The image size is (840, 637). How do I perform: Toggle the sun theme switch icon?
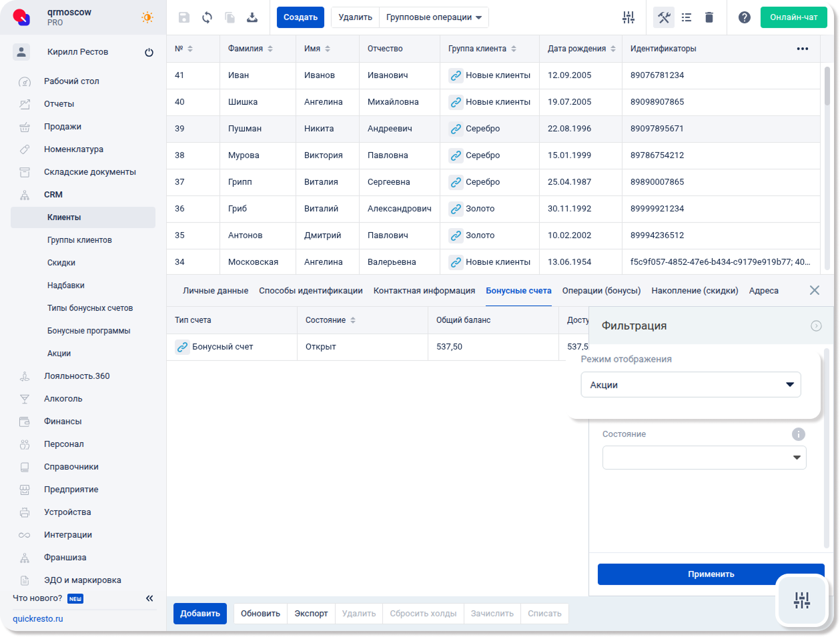click(x=147, y=17)
